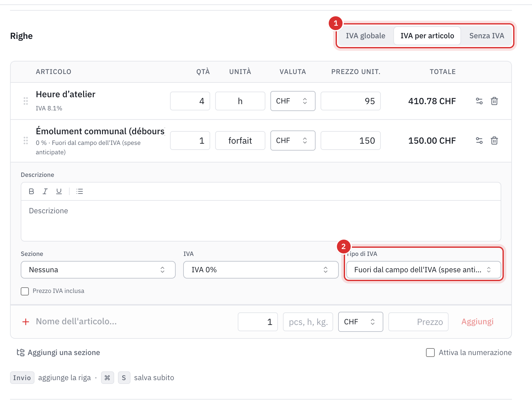Viewport: 532px width, 409px height.
Task: Switch to IVA globale mode
Action: [x=365, y=36]
